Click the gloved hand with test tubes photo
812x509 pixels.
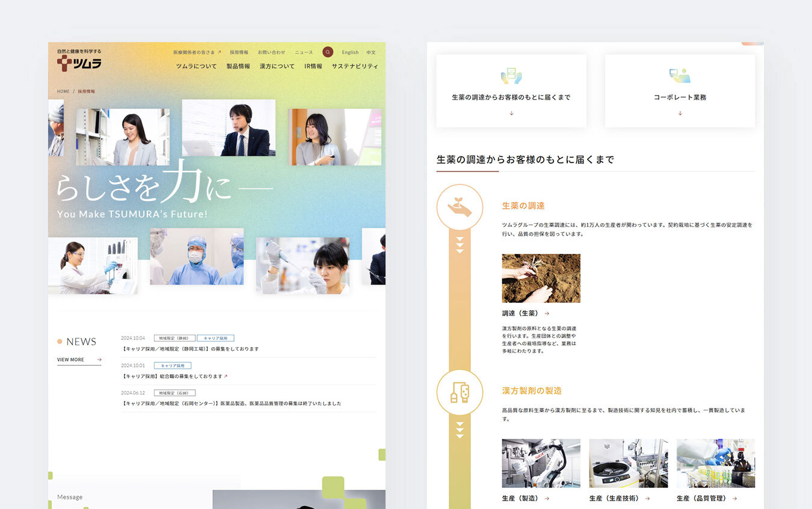(x=716, y=463)
